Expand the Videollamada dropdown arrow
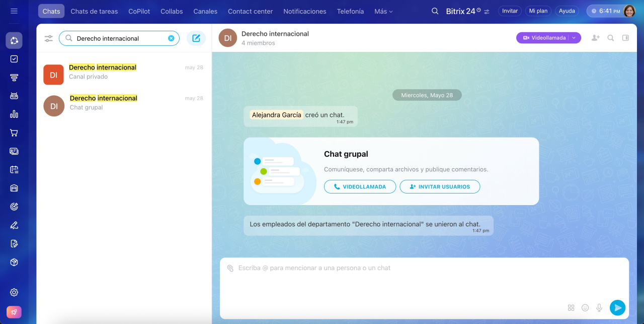 tap(574, 38)
